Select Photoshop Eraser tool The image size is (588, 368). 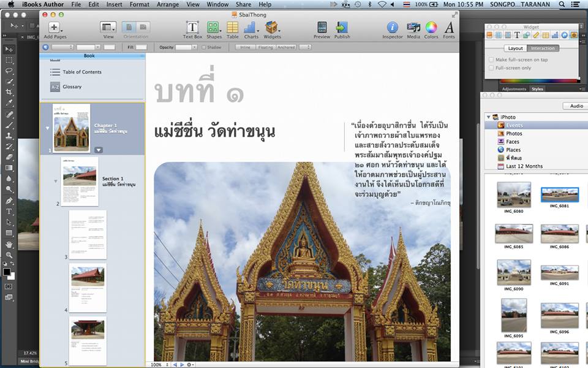pos(9,157)
